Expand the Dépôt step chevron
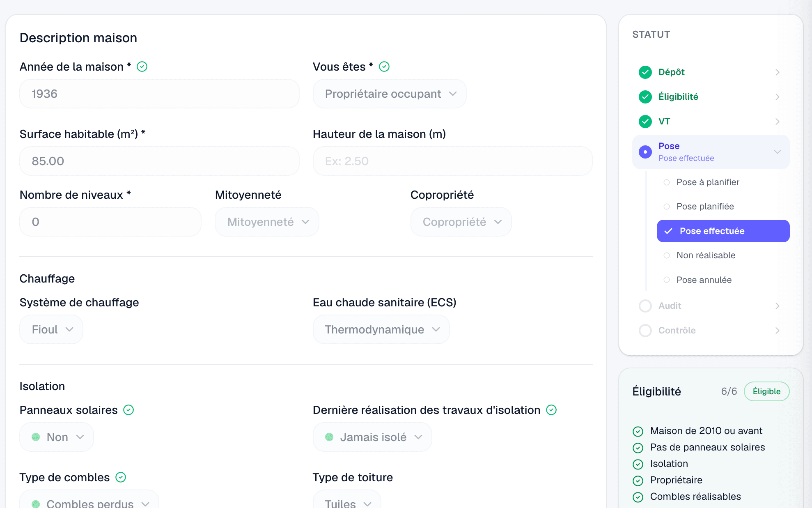This screenshot has height=508, width=812. tap(778, 72)
